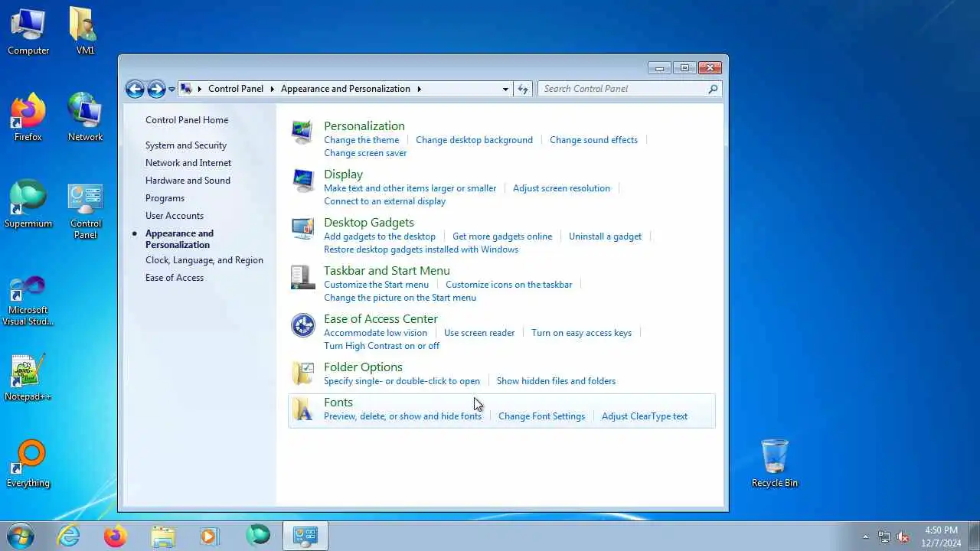Open Change screen saver

(365, 153)
